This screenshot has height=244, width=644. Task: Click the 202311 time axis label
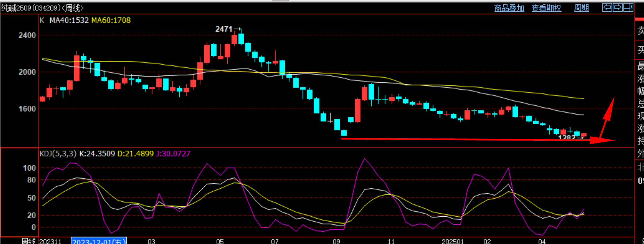(50, 242)
